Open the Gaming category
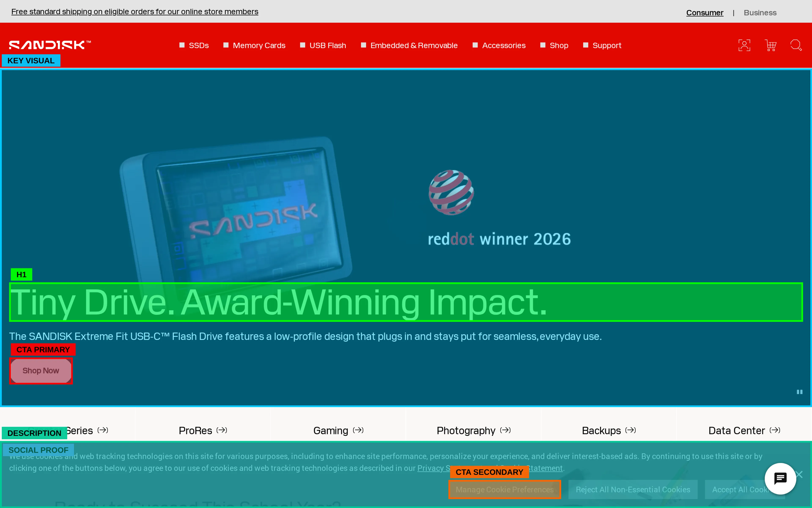 [x=339, y=430]
